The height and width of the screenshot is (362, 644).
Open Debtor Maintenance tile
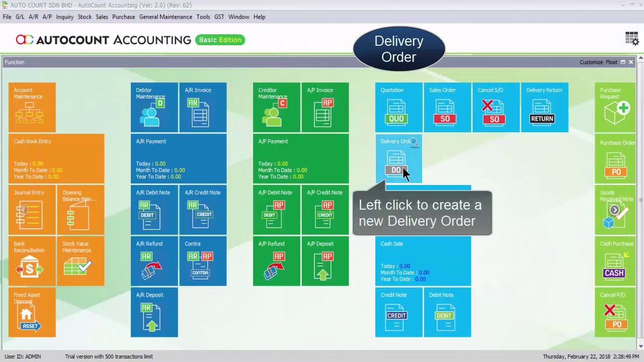point(154,108)
